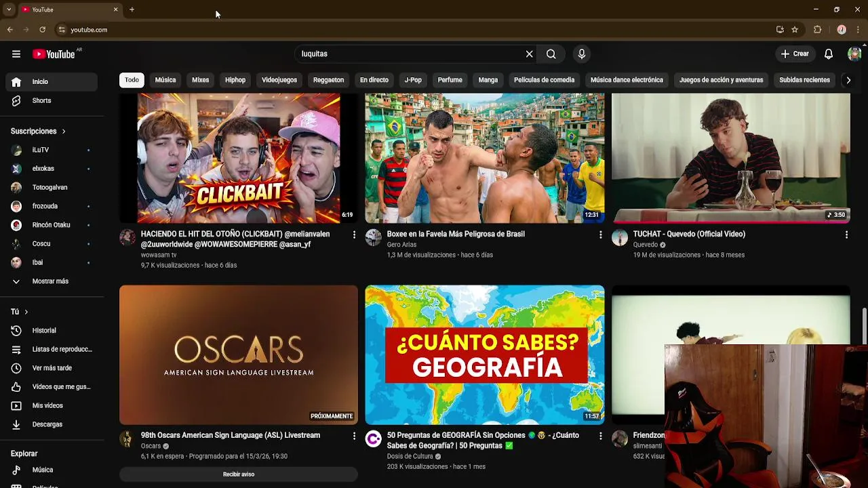
Task: Open the notifications bell
Action: tap(829, 54)
